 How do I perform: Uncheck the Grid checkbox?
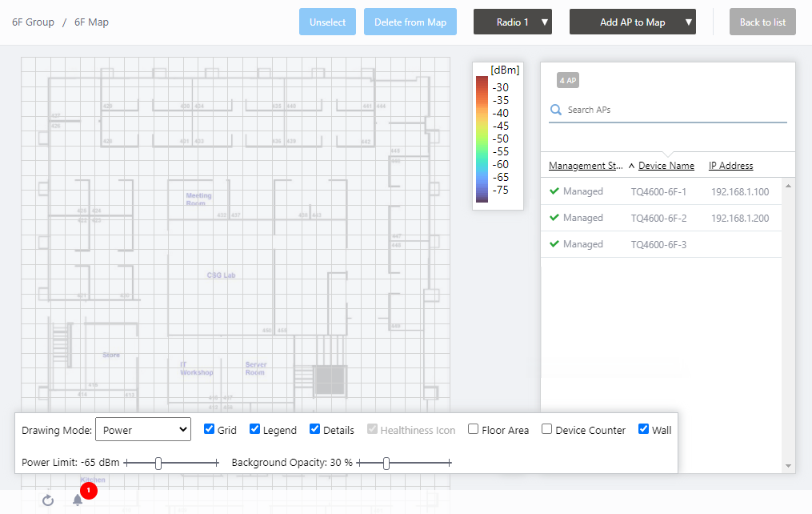[x=210, y=429]
